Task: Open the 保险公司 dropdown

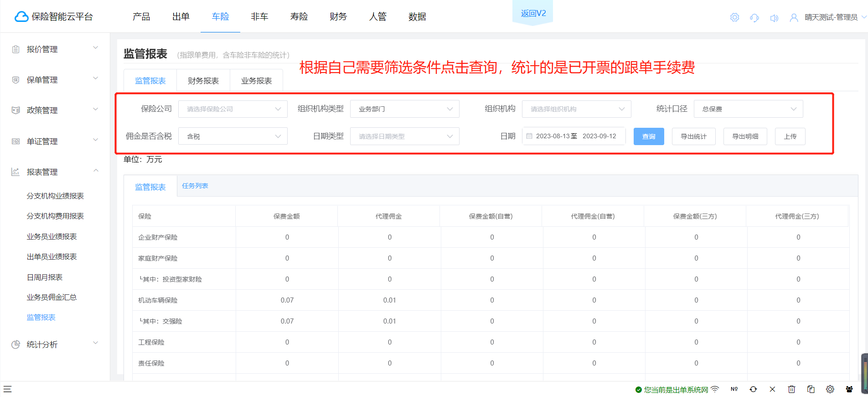Action: click(233, 109)
